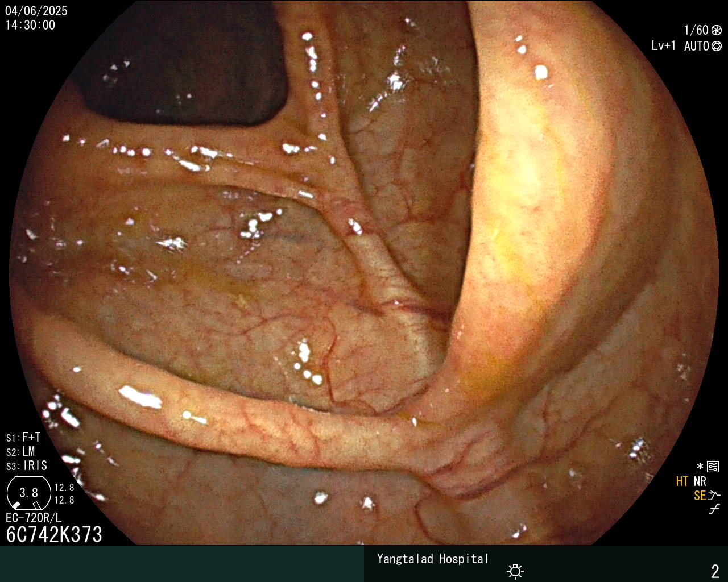
Task: Click the crossed curve icon below SE
Action: pos(714,509)
